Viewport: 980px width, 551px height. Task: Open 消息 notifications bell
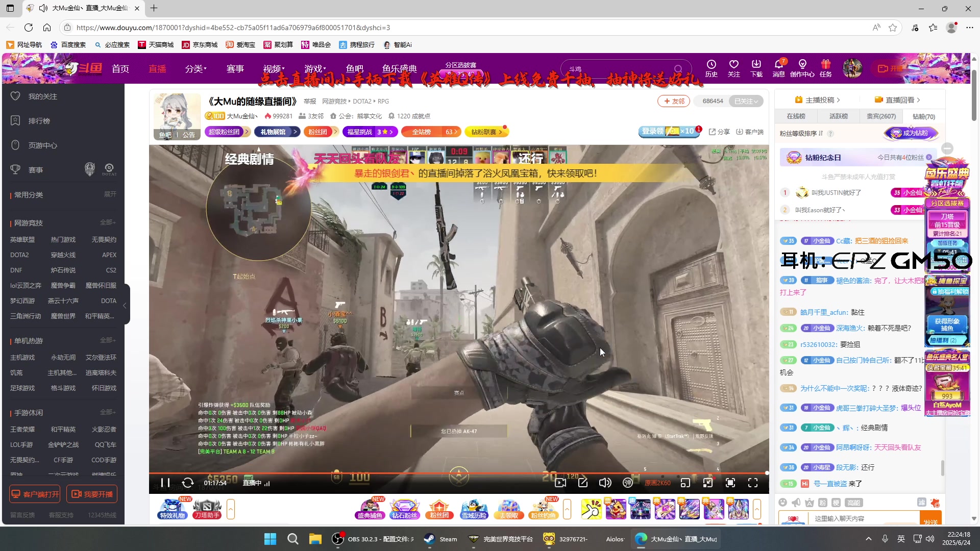coord(779,68)
